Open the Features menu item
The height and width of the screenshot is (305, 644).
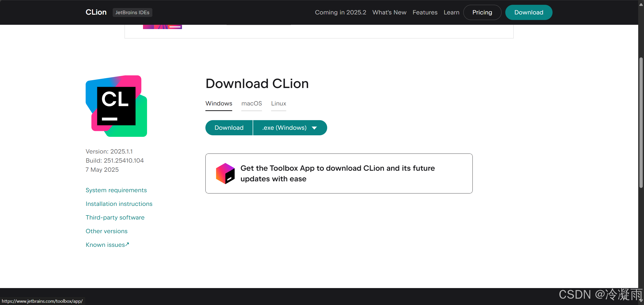tap(425, 12)
